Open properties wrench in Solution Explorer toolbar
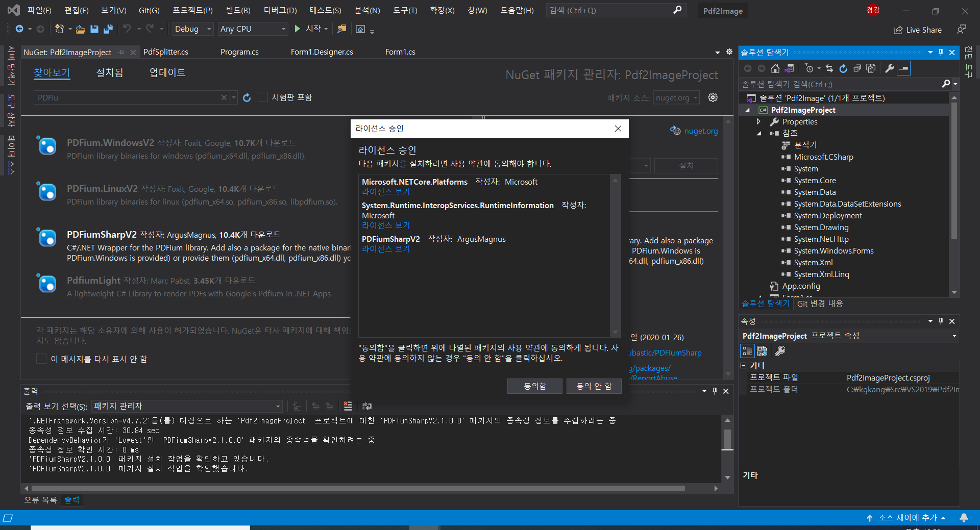This screenshot has width=980, height=530. pyautogui.click(x=890, y=68)
